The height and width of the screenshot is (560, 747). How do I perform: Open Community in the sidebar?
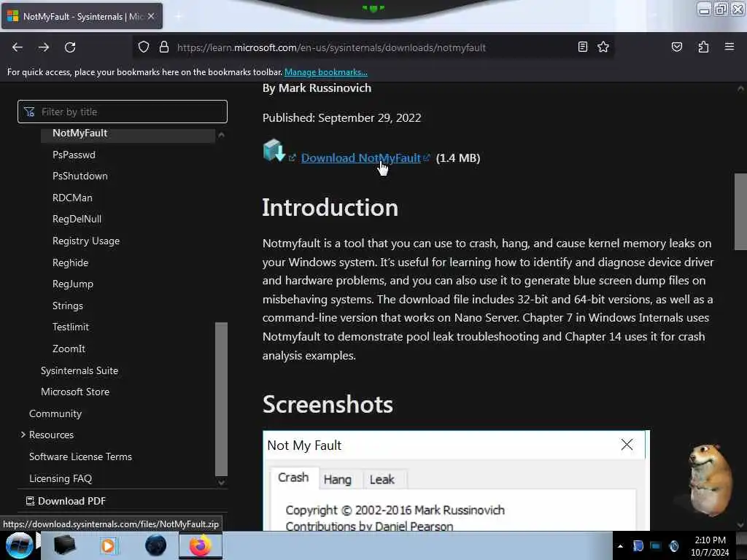click(55, 414)
